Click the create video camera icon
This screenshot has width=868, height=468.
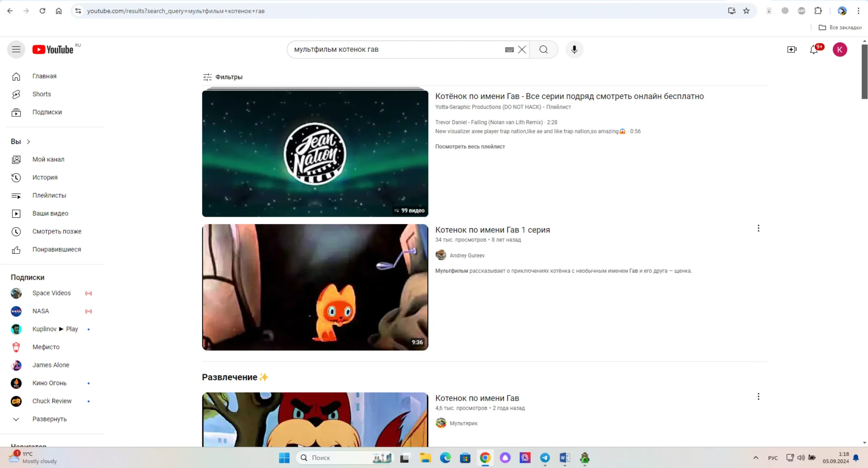click(x=792, y=50)
